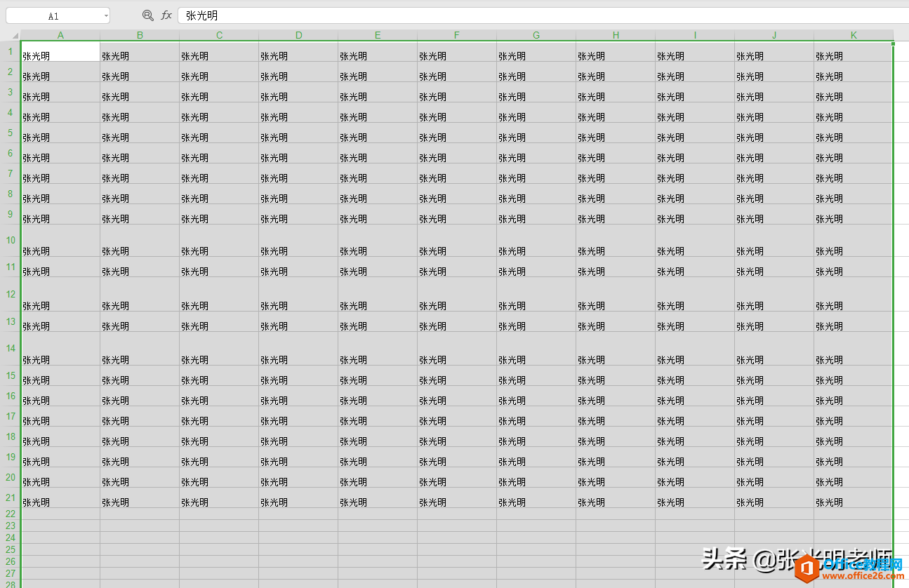Screen dimensions: 909x588
Task: Select cell I16 containing 张光明
Action: pyautogui.click(x=695, y=396)
